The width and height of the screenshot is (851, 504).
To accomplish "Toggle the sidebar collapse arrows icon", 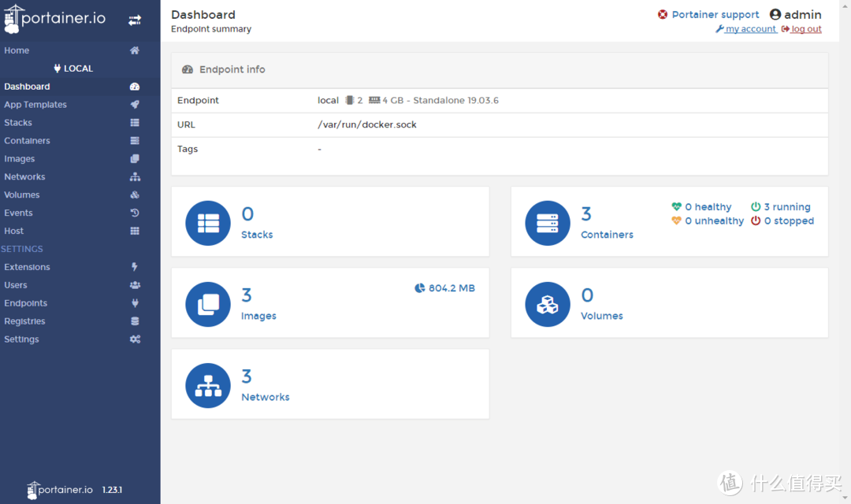I will [135, 20].
